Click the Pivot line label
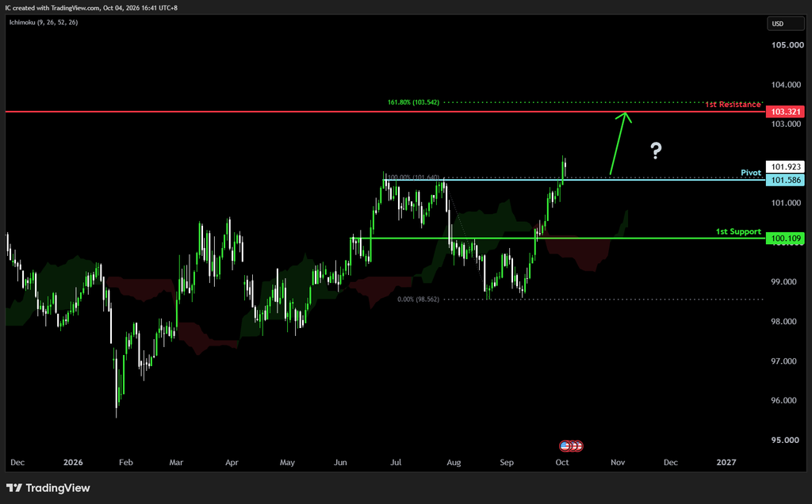 [x=751, y=173]
